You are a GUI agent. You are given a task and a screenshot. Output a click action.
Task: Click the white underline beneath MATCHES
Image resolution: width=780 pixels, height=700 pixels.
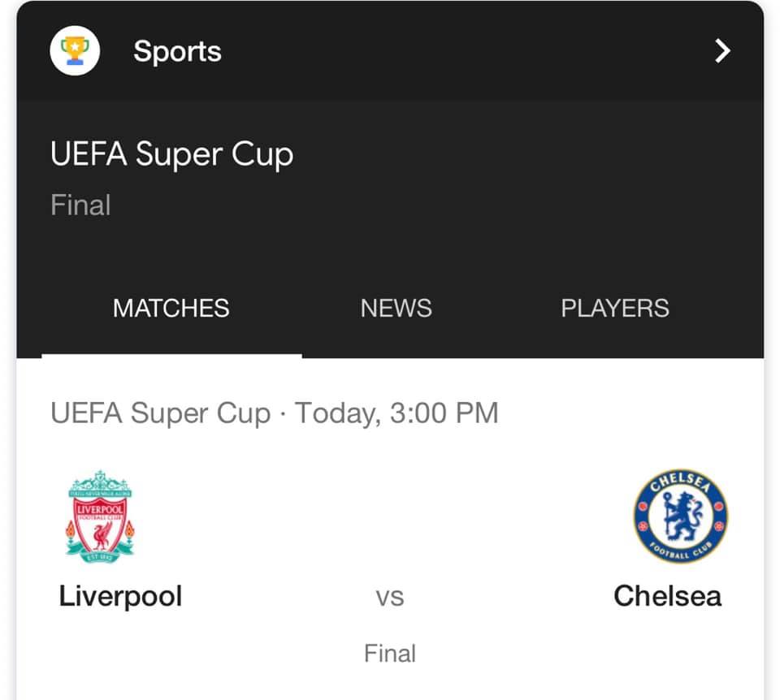[x=171, y=355]
